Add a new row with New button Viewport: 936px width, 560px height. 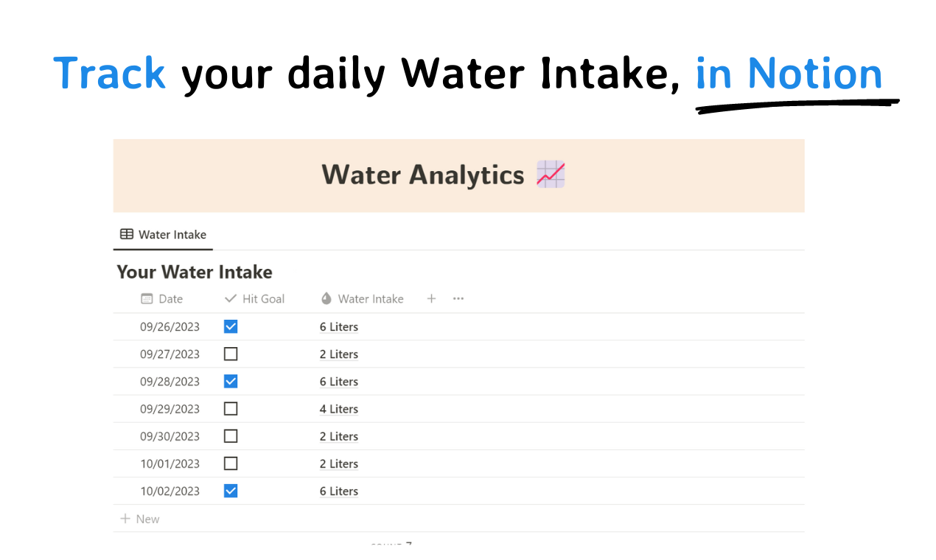pos(140,519)
